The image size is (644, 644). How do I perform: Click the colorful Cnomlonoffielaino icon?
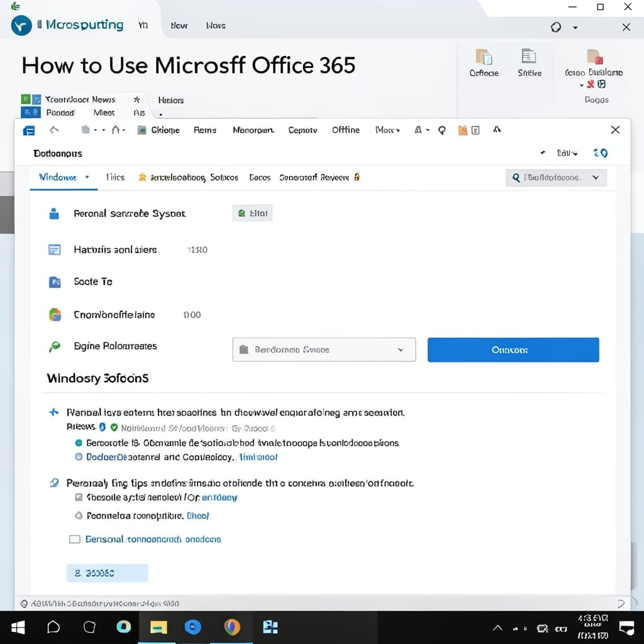(55, 314)
